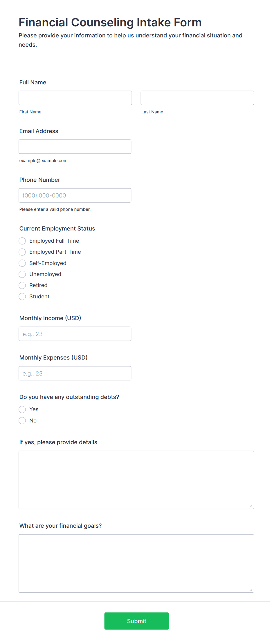Click the debt details textarea resize handle
This screenshot has height=644, width=270.
click(x=251, y=506)
